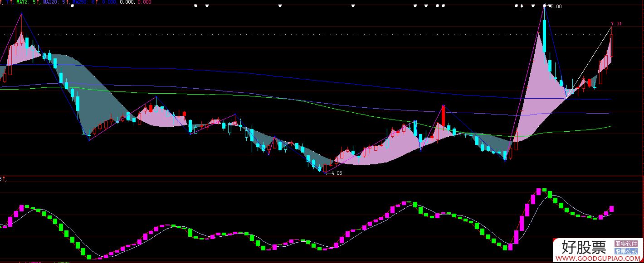This screenshot has height=263, width=644.
Task: Click the white up-down arrow marker at top
Action: coord(522,6)
